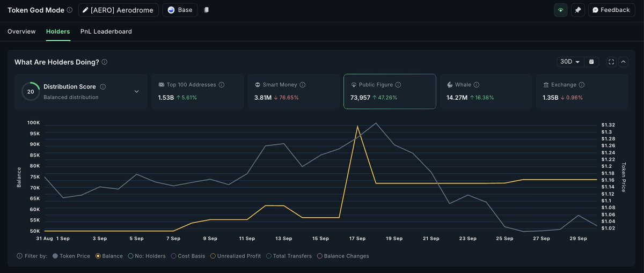644x273 pixels.
Task: Click info icon beside Top 100 Addresses
Action: (222, 85)
